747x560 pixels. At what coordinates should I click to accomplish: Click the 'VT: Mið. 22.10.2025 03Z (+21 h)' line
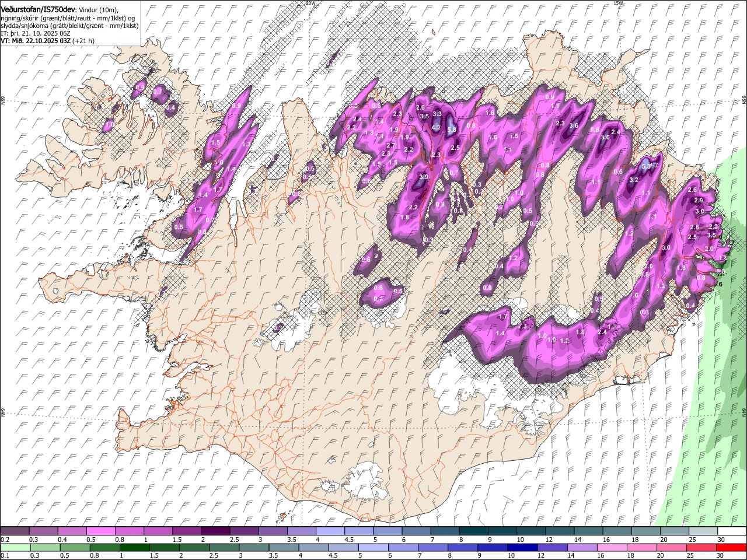point(48,41)
